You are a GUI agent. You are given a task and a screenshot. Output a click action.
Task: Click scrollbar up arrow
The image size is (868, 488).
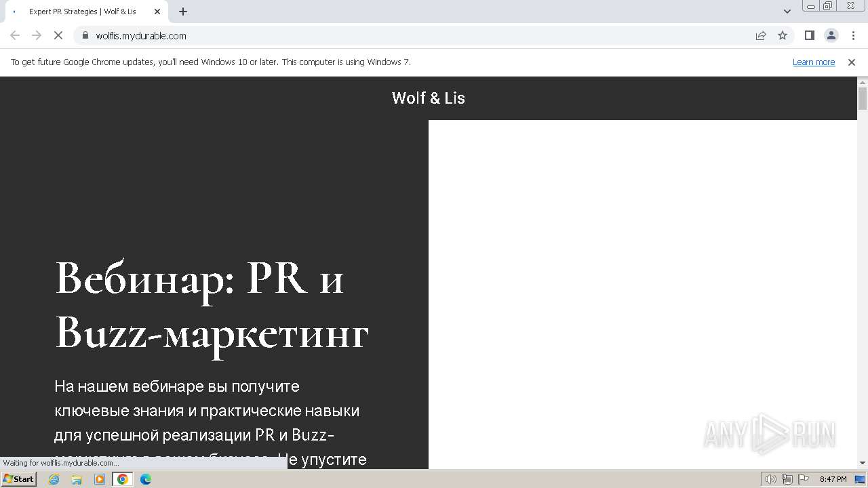click(x=863, y=82)
